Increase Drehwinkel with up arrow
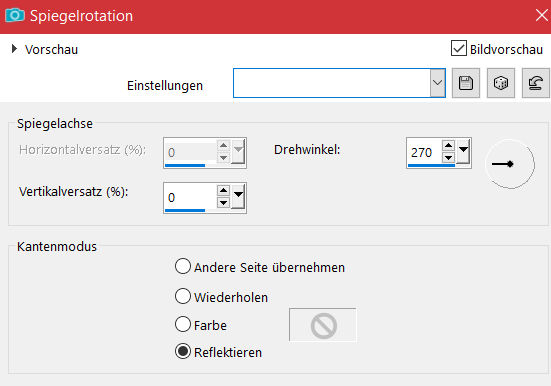This screenshot has height=386, width=551. coord(448,146)
